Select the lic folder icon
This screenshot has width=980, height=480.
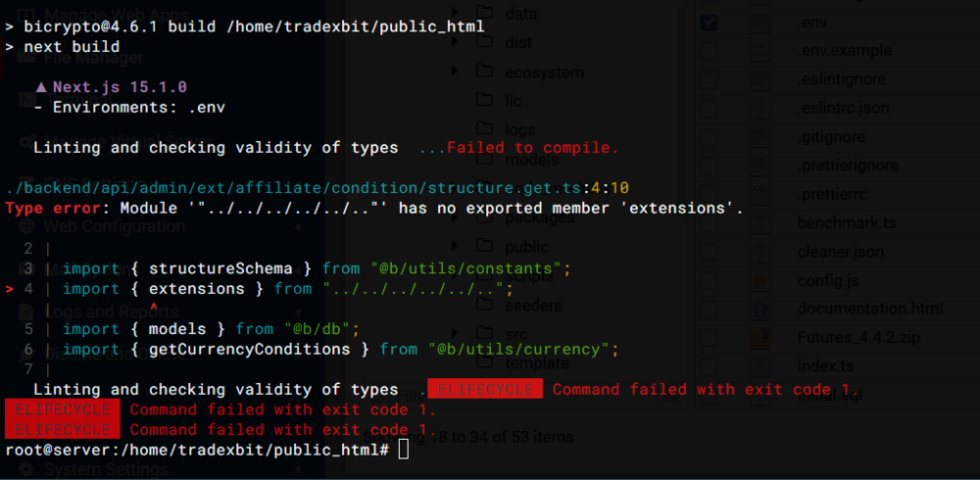point(484,99)
